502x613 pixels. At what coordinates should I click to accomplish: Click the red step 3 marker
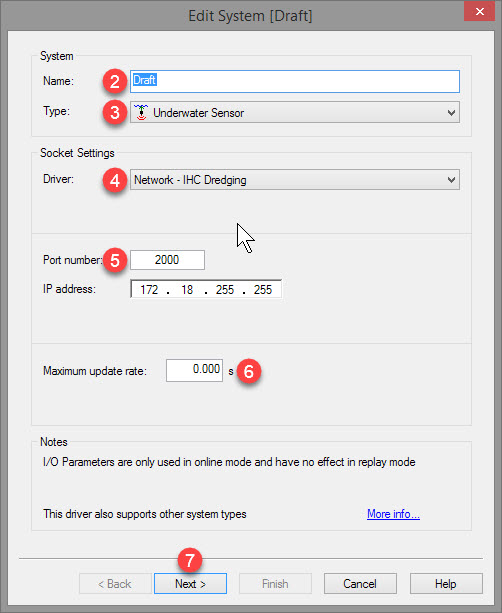[x=115, y=113]
